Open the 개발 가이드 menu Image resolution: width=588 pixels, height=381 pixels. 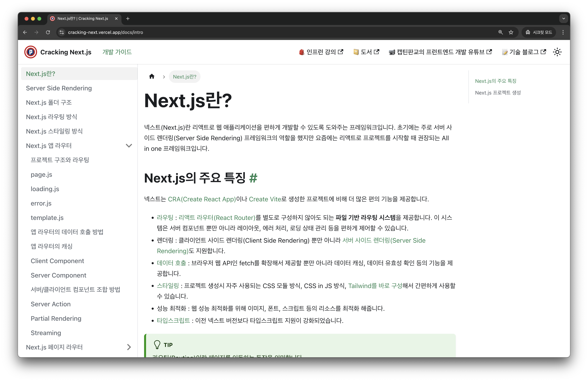click(117, 52)
